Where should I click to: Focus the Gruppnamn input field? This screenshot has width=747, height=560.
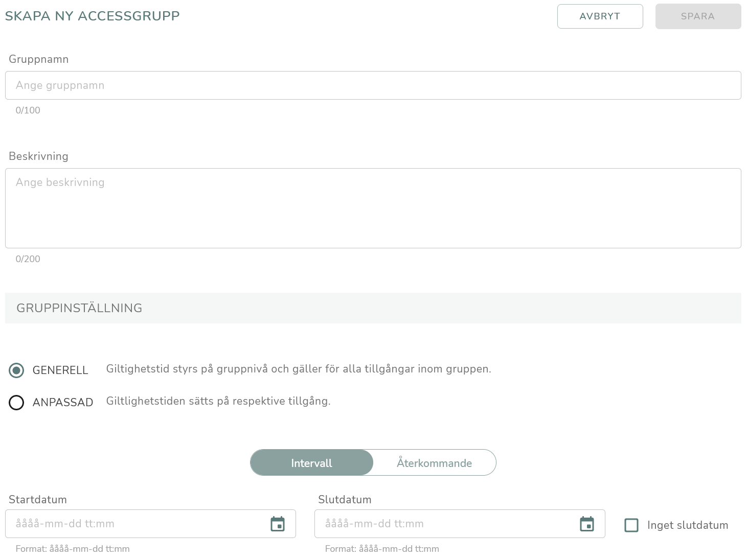click(x=373, y=85)
